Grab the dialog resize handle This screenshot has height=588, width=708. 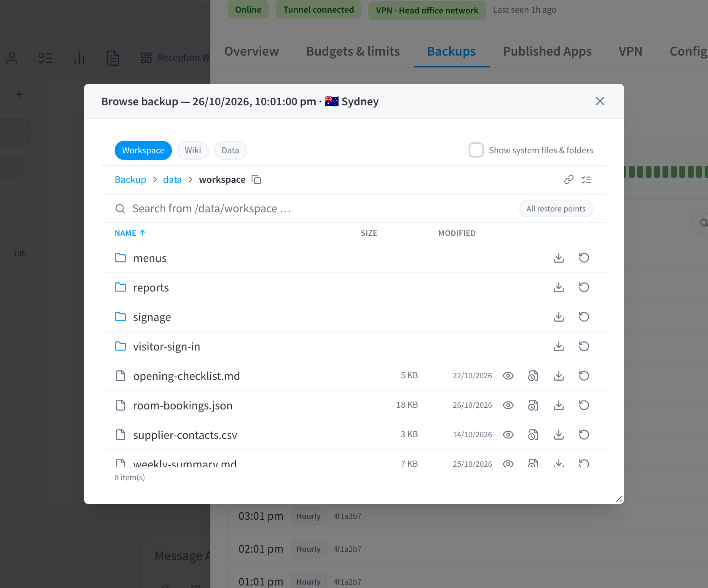619,499
